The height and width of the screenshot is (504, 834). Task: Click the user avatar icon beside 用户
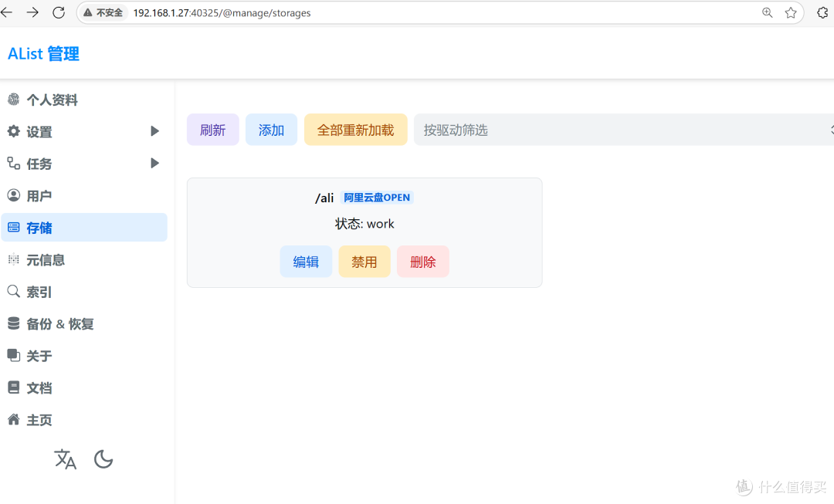coord(13,195)
